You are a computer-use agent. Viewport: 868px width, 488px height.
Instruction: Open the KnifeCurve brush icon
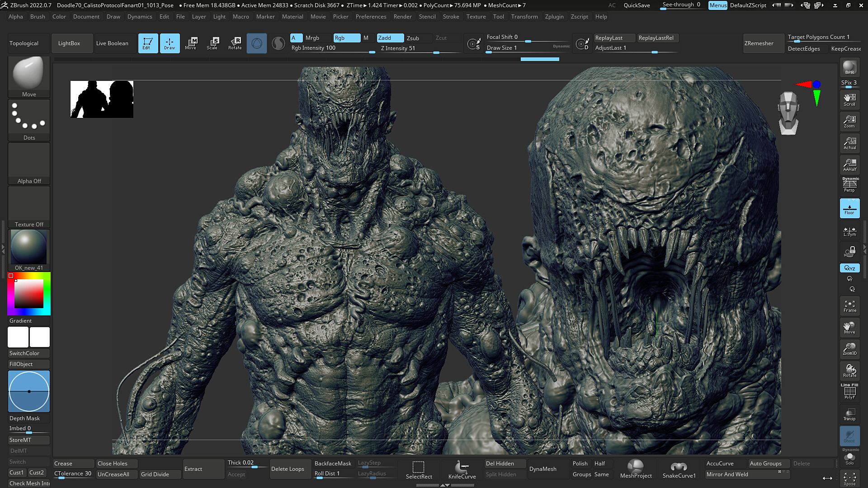click(462, 469)
